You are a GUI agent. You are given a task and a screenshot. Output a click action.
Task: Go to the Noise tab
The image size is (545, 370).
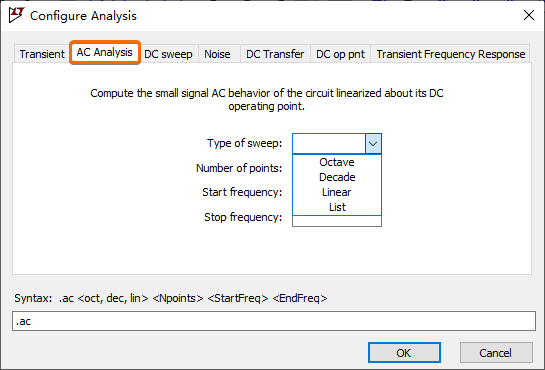pyautogui.click(x=217, y=54)
